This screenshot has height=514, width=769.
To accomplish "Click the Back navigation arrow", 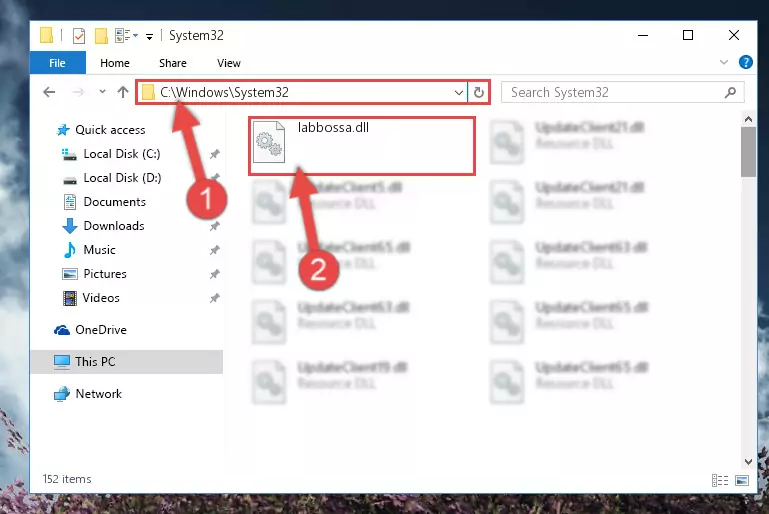I will tap(49, 92).
